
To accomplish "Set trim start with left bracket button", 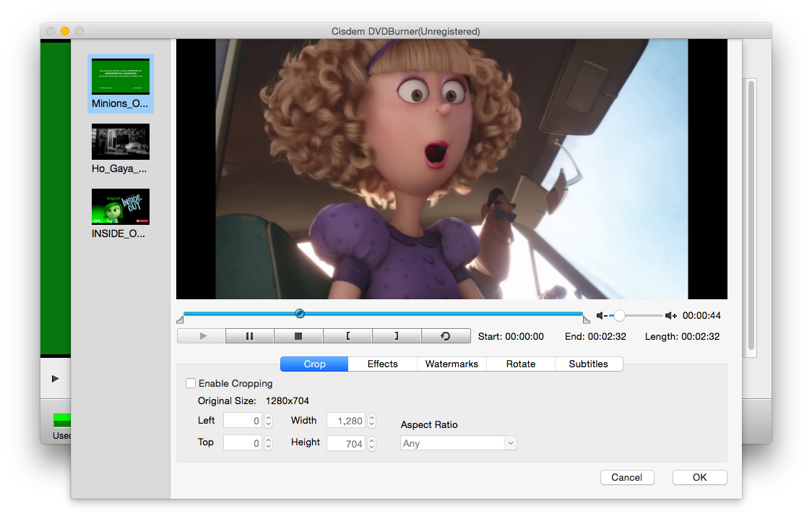I will click(x=347, y=336).
